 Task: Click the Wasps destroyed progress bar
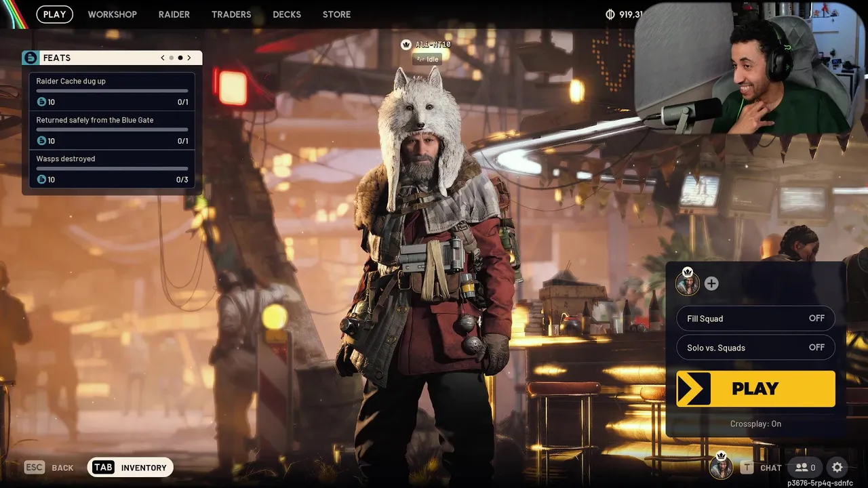pyautogui.click(x=112, y=168)
